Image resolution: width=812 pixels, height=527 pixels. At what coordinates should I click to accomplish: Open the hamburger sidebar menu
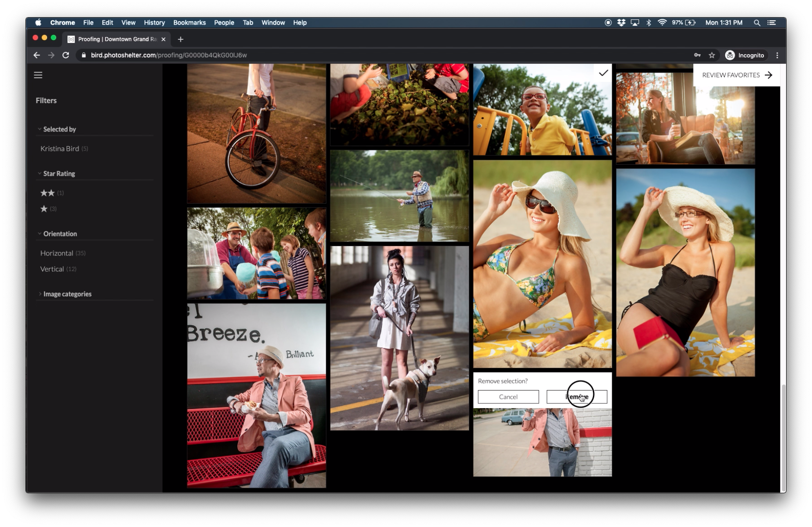tap(38, 75)
